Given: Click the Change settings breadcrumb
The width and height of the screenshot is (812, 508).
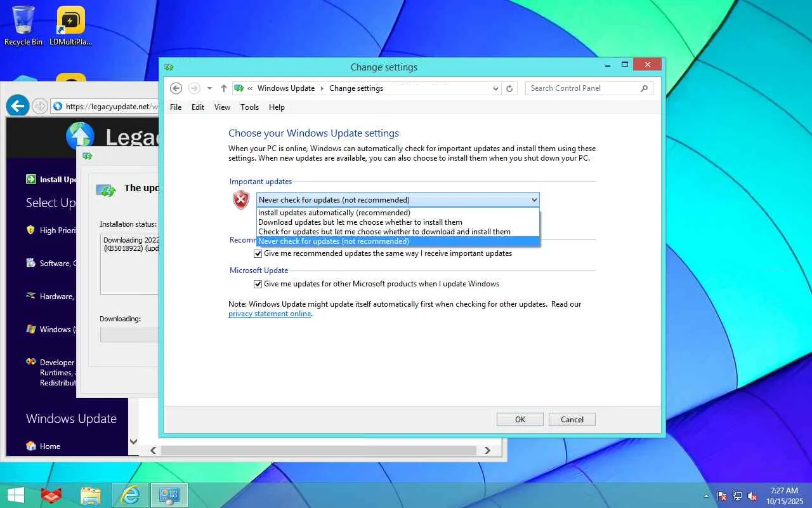Looking at the screenshot, I should (x=356, y=88).
